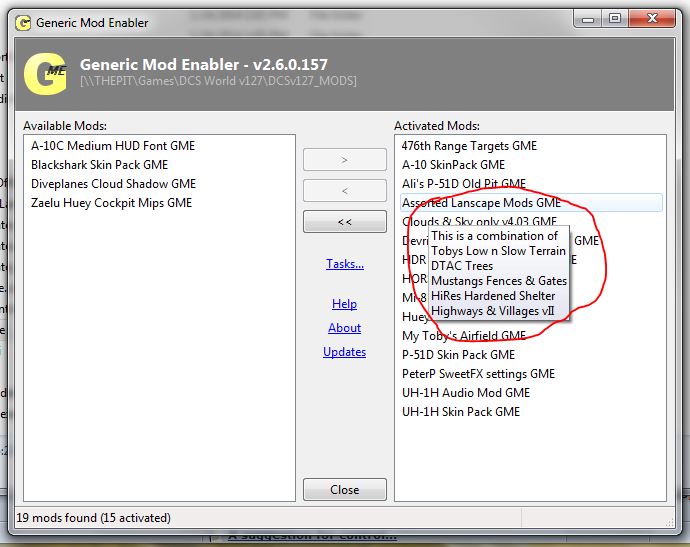The height and width of the screenshot is (547, 690).
Task: Select A-10 SkinPack GME
Action: [x=453, y=165]
